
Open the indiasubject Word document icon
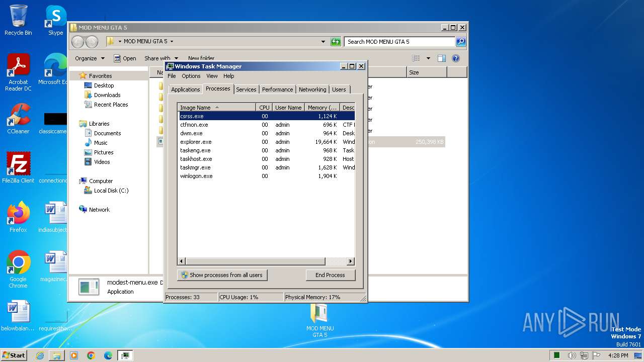[53, 217]
